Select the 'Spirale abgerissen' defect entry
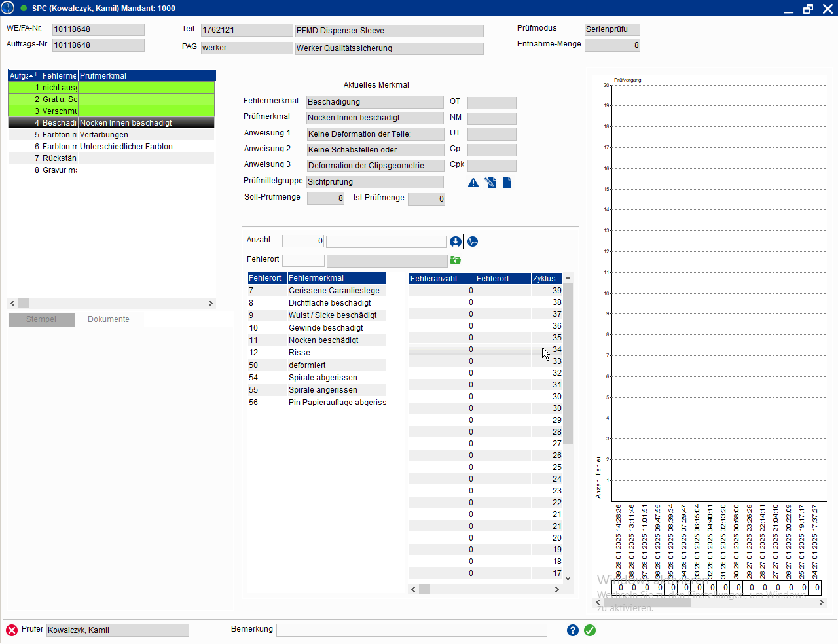The image size is (838, 644). coord(323,378)
